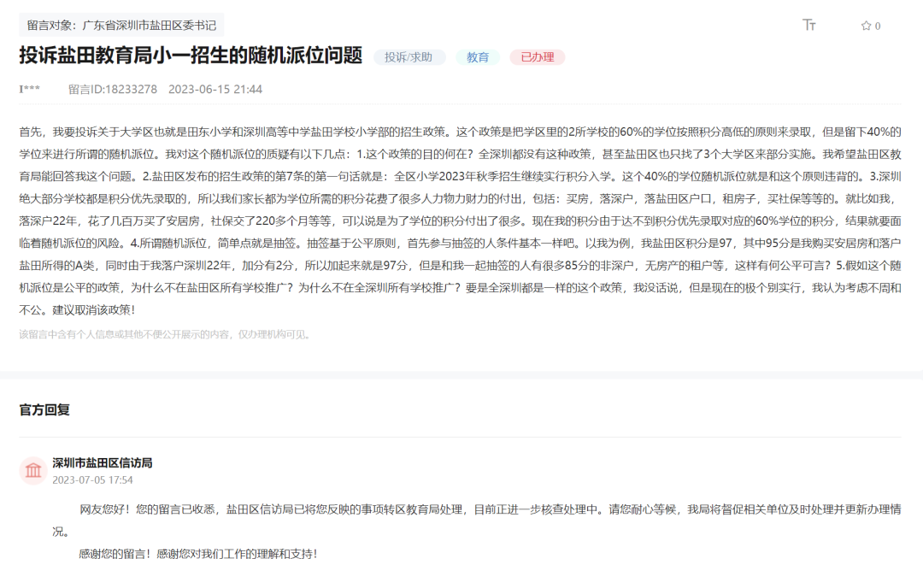Select the 教育 category tag
Screen dimensions: 923x588
[478, 57]
